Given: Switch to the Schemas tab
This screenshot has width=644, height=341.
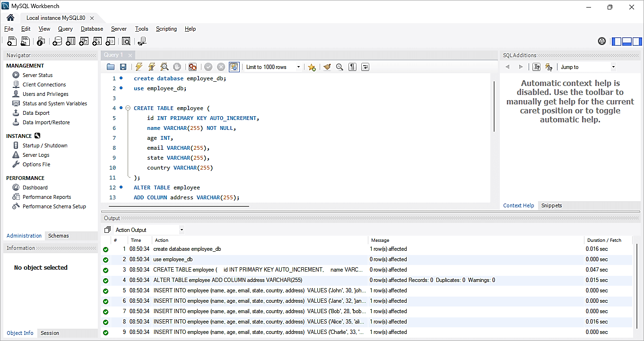Looking at the screenshot, I should (x=58, y=236).
